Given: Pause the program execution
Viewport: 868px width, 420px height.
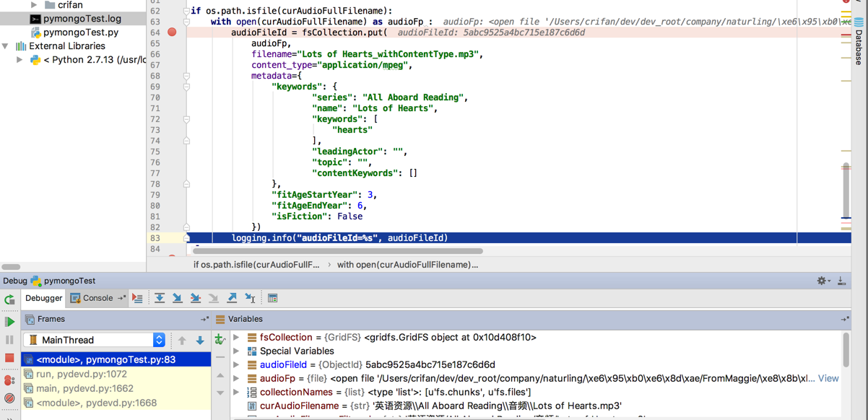Looking at the screenshot, I should (x=9, y=340).
